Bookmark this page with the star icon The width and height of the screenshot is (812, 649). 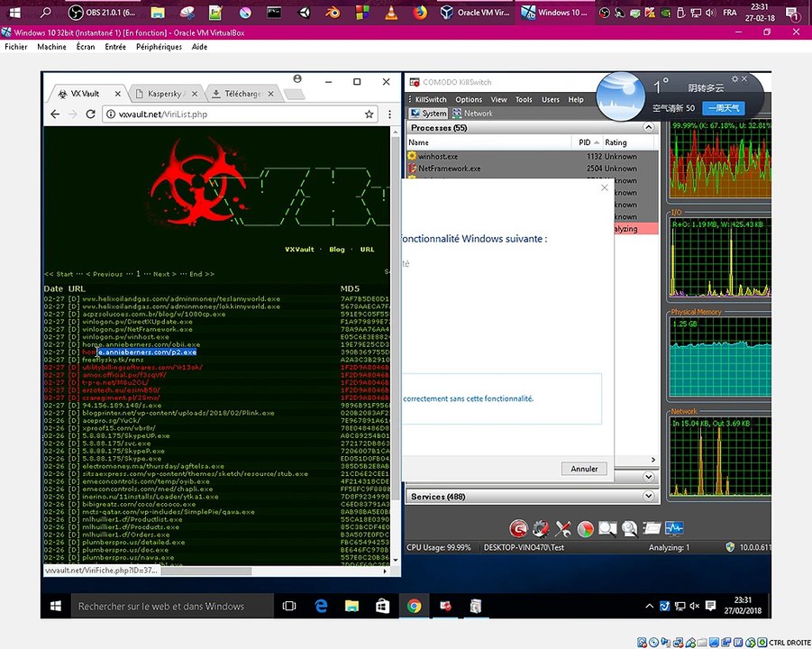(x=369, y=114)
